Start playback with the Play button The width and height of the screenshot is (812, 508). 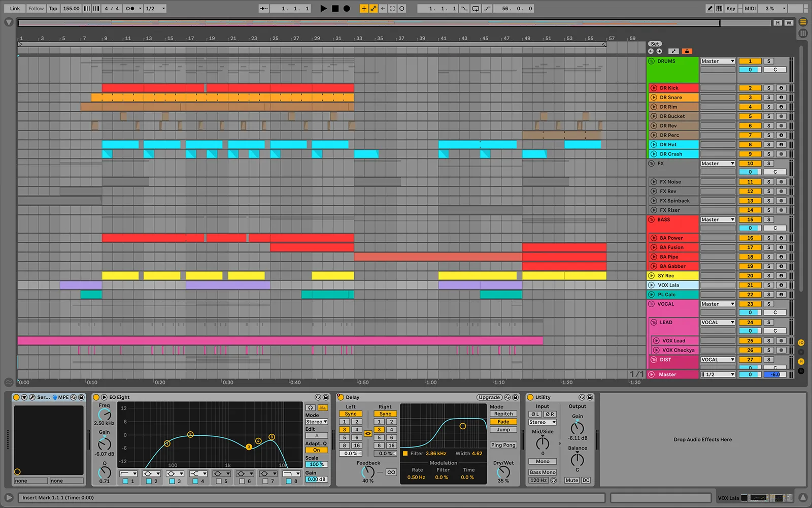[x=323, y=9]
